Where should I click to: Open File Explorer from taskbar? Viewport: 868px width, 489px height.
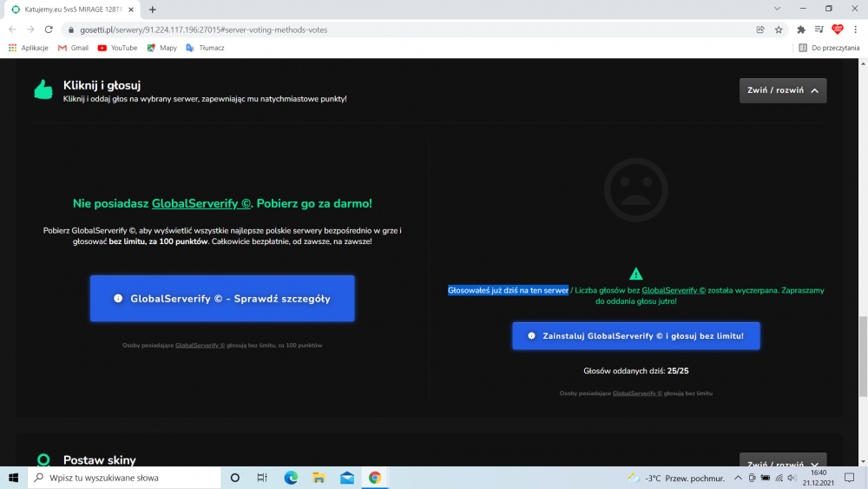tap(319, 478)
